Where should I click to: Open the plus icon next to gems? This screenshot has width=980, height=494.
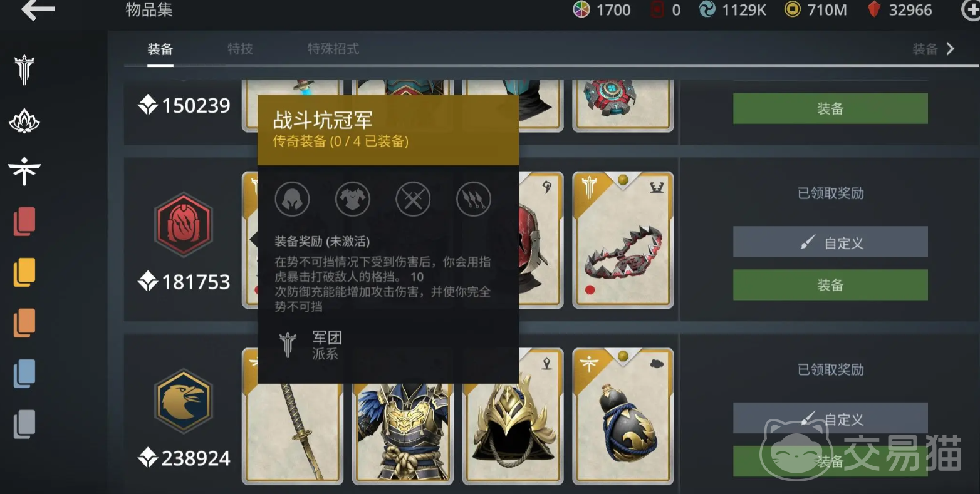[x=971, y=9]
